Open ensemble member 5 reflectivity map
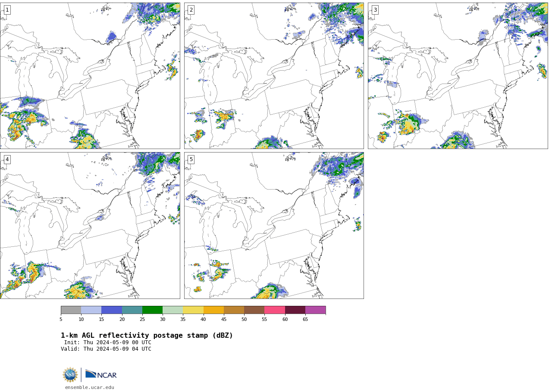The image size is (552, 392). (274, 225)
